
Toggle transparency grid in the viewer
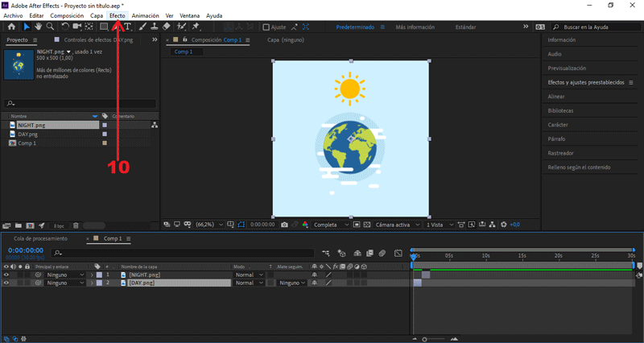(x=367, y=225)
